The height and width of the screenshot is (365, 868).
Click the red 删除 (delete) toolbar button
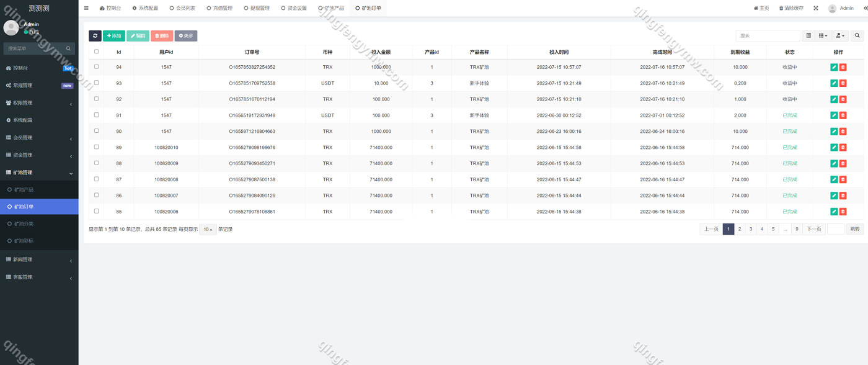162,36
